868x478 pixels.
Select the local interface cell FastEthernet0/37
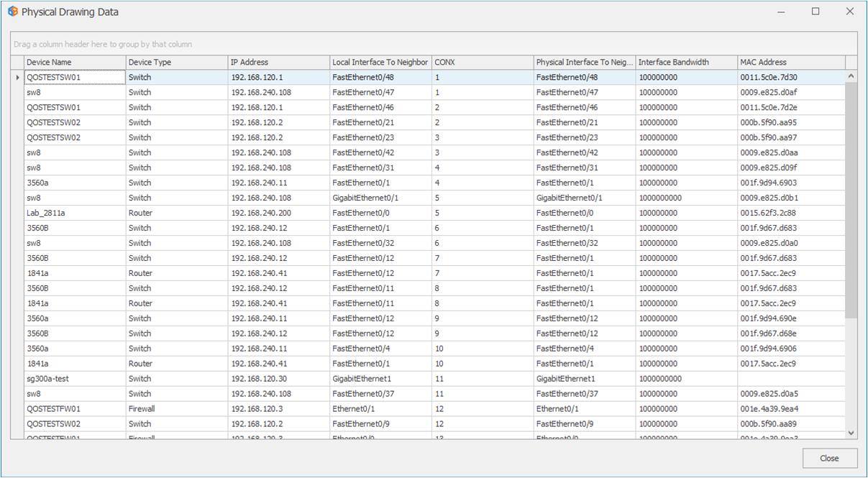tap(381, 394)
